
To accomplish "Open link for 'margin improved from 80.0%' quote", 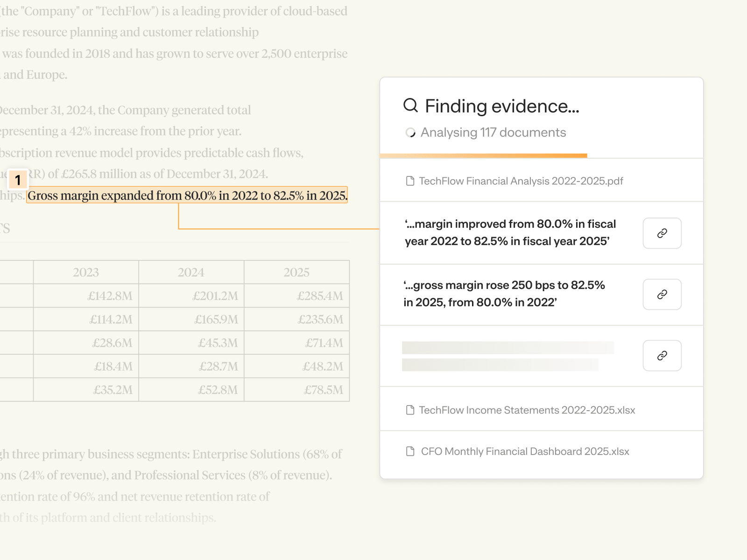I will click(662, 233).
